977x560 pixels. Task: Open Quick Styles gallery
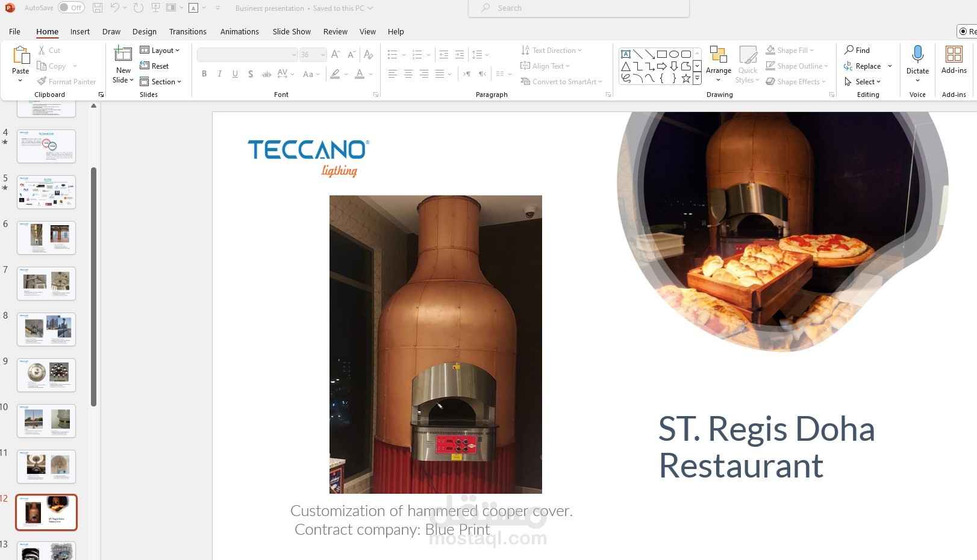[748, 64]
